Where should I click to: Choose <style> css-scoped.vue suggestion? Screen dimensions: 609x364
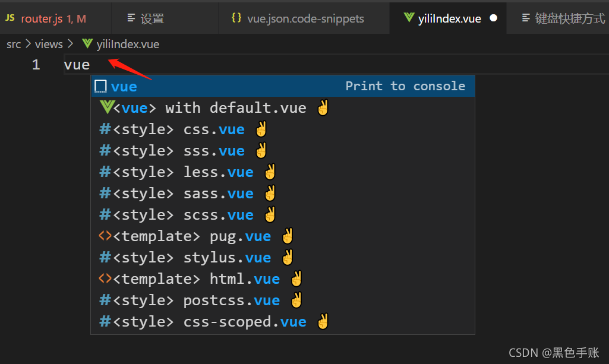(283, 321)
